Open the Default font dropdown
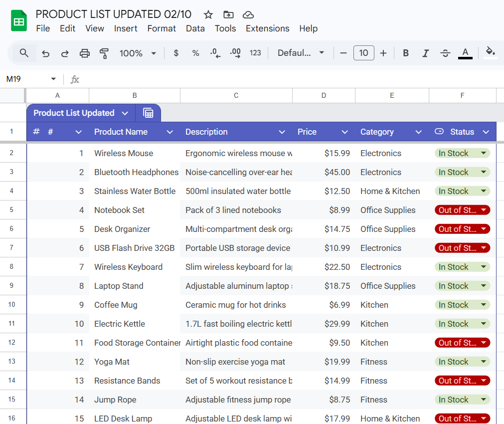Screen dimensions: 504x424 [301, 53]
